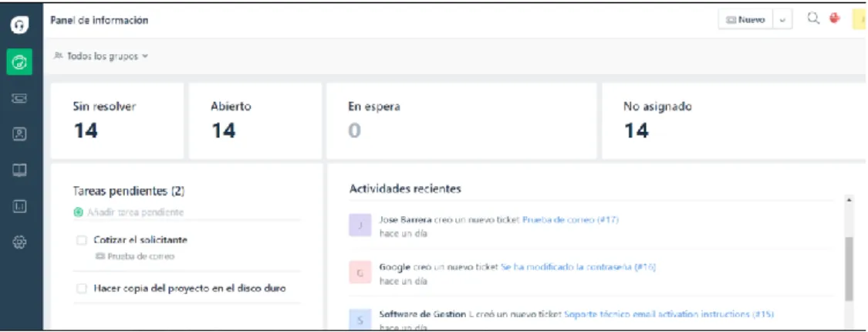Click the Tareas pendientes (2) heading
The height and width of the screenshot is (332, 868).
coord(129,191)
